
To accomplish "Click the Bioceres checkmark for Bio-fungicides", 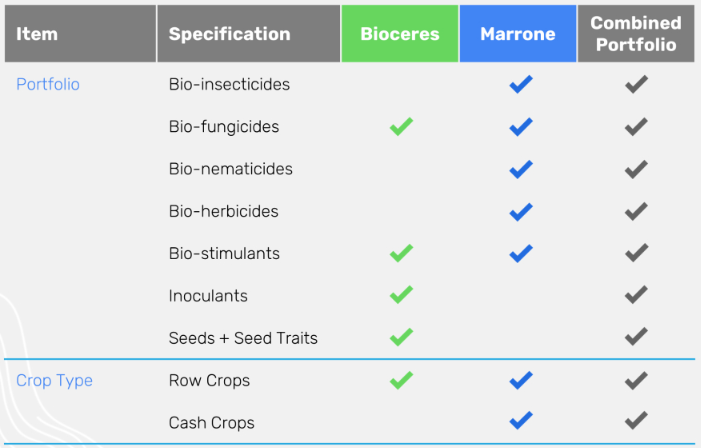I will pyautogui.click(x=401, y=127).
